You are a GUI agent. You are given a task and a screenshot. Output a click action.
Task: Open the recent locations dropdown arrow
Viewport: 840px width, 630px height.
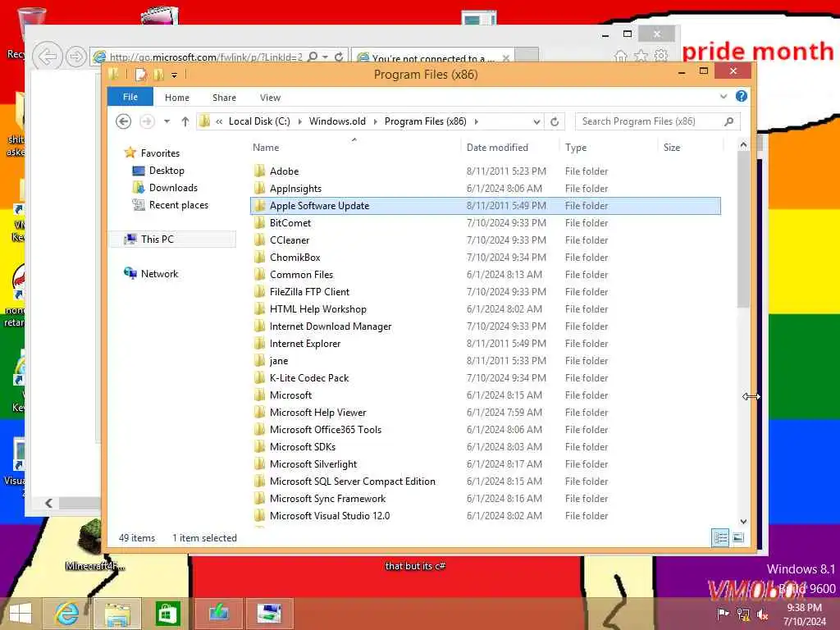tap(167, 121)
